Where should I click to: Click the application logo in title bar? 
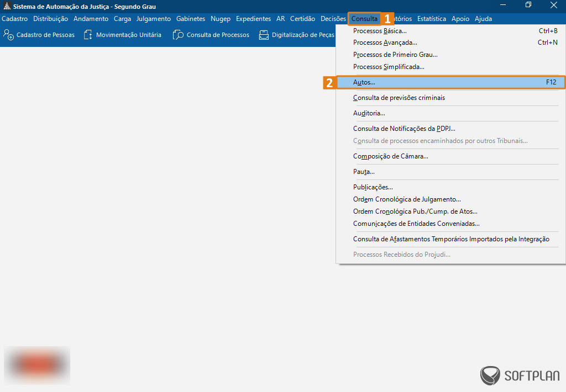coord(7,6)
